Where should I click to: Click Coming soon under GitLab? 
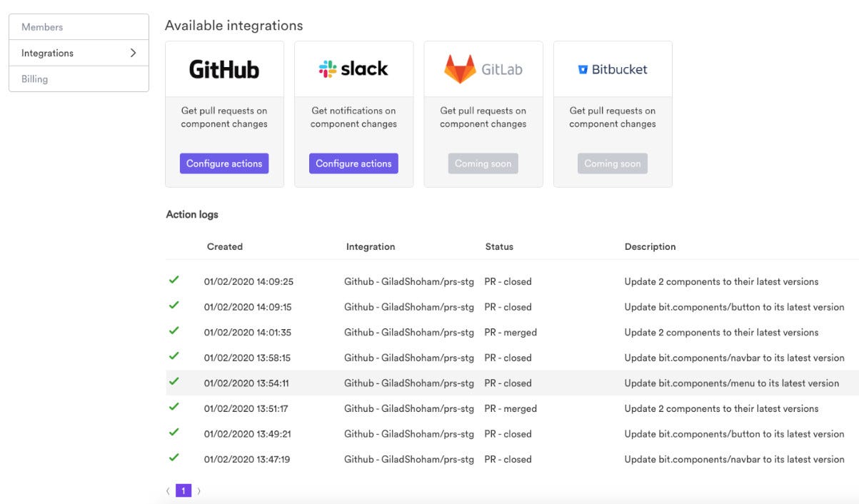coord(483,163)
